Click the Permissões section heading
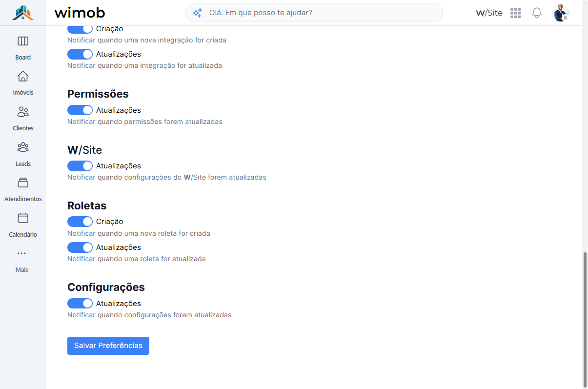 [98, 94]
